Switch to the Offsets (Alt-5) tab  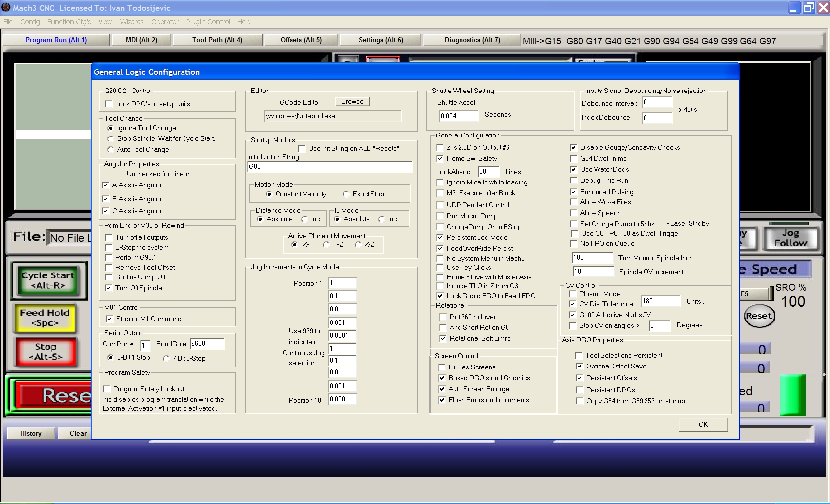[301, 40]
